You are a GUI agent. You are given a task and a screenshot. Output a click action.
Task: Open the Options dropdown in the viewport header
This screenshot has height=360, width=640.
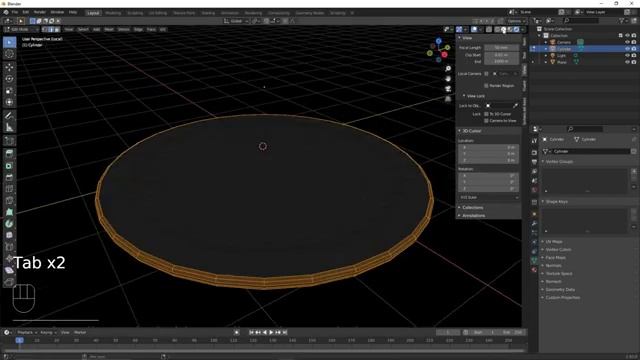[516, 21]
